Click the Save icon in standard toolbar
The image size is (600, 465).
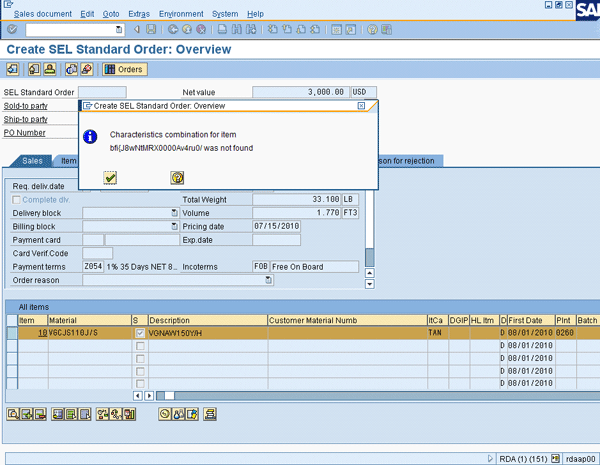(x=151, y=30)
